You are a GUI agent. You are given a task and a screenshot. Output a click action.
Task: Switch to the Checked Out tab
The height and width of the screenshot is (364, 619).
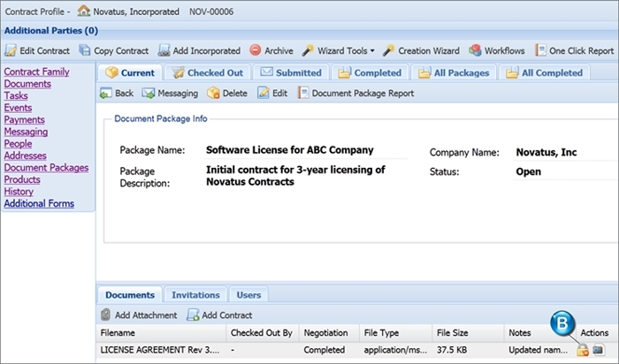tap(208, 72)
